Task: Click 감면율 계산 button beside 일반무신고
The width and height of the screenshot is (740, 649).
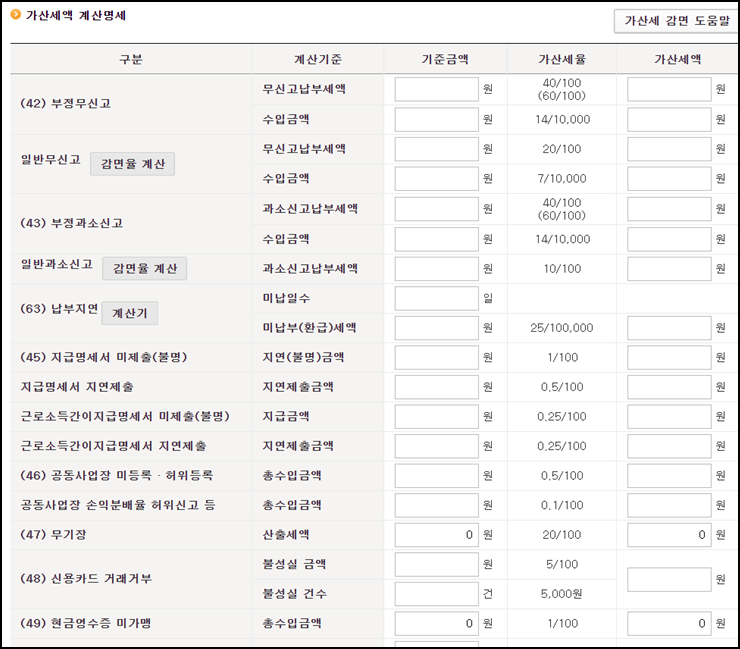Action: pyautogui.click(x=133, y=164)
